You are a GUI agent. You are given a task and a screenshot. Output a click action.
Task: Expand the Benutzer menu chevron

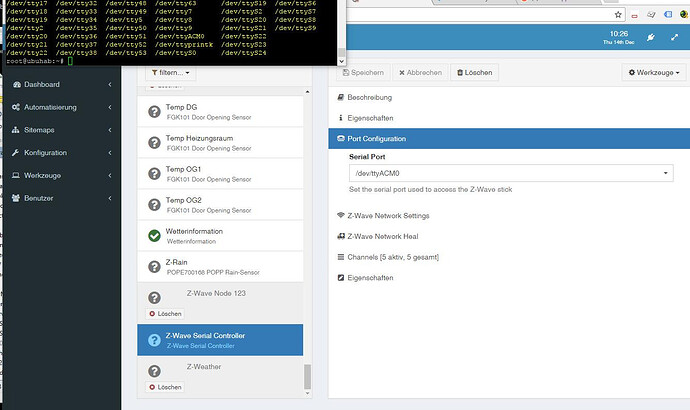110,198
